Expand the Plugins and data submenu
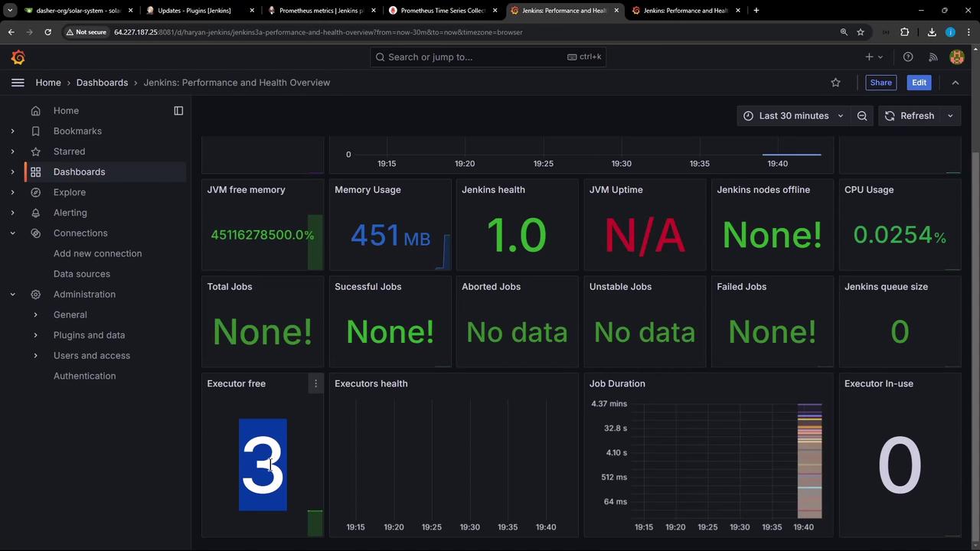The width and height of the screenshot is (980, 551). 35,335
